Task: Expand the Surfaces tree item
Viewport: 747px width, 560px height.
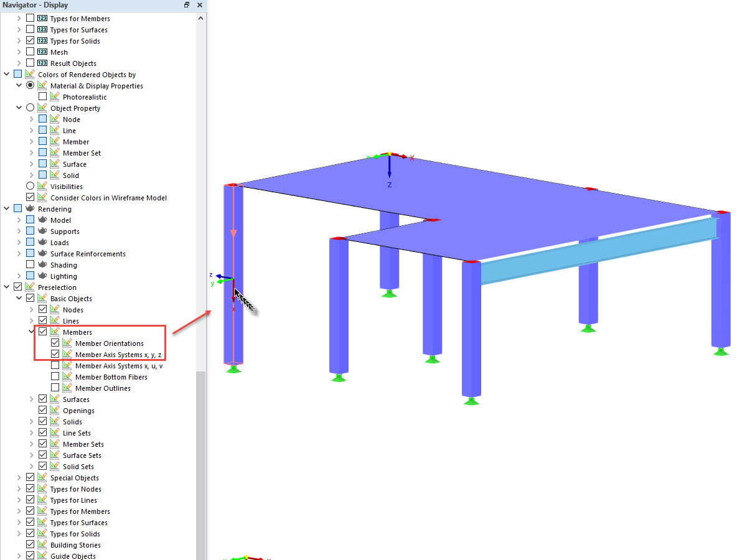Action: pos(32,399)
